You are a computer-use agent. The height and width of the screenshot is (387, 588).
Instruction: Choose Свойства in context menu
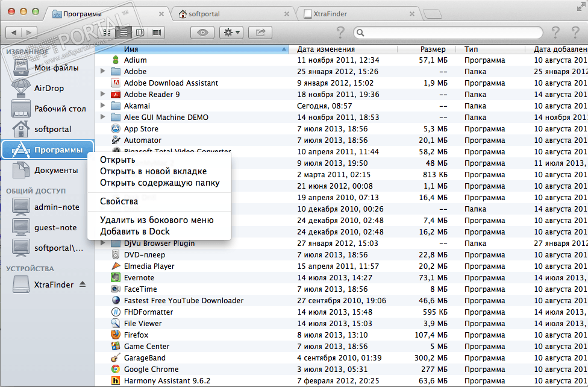[160, 201]
